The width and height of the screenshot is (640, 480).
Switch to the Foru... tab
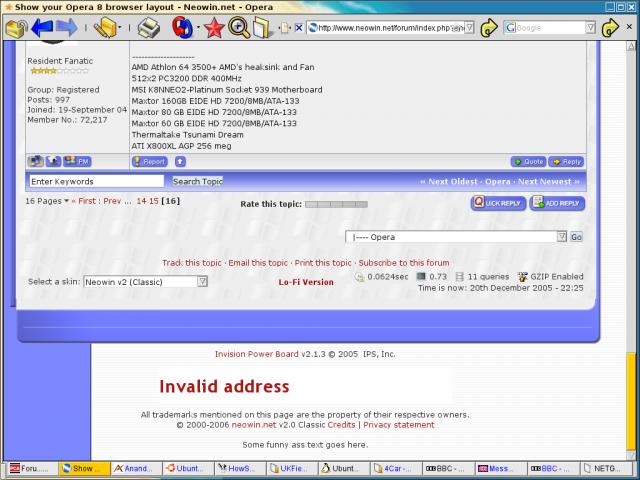pyautogui.click(x=31, y=469)
